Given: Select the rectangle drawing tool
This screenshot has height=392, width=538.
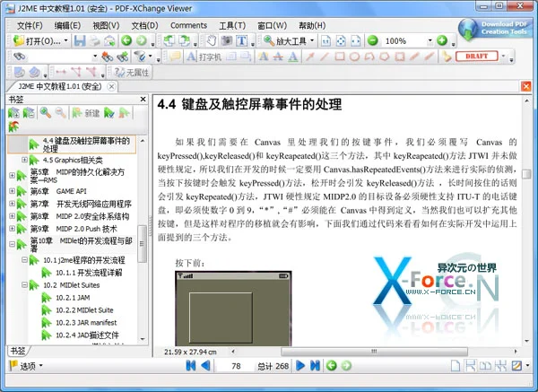Looking at the screenshot, I should [x=340, y=57].
